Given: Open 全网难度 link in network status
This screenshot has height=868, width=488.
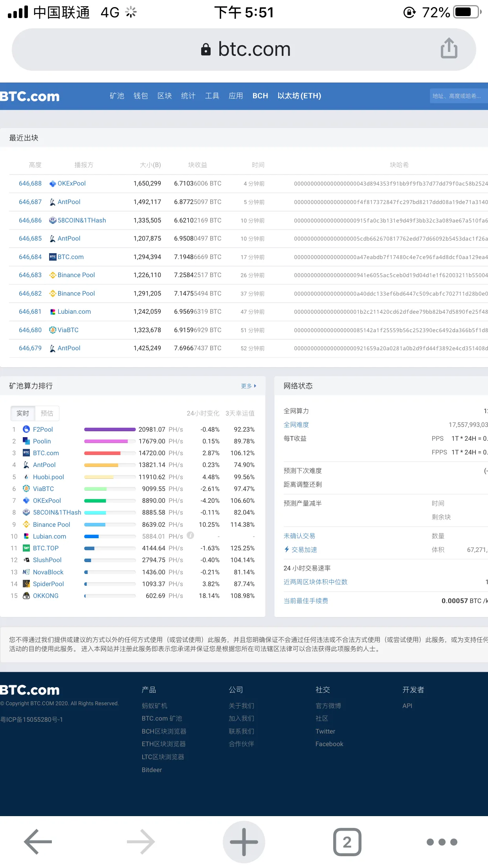Looking at the screenshot, I should point(296,425).
